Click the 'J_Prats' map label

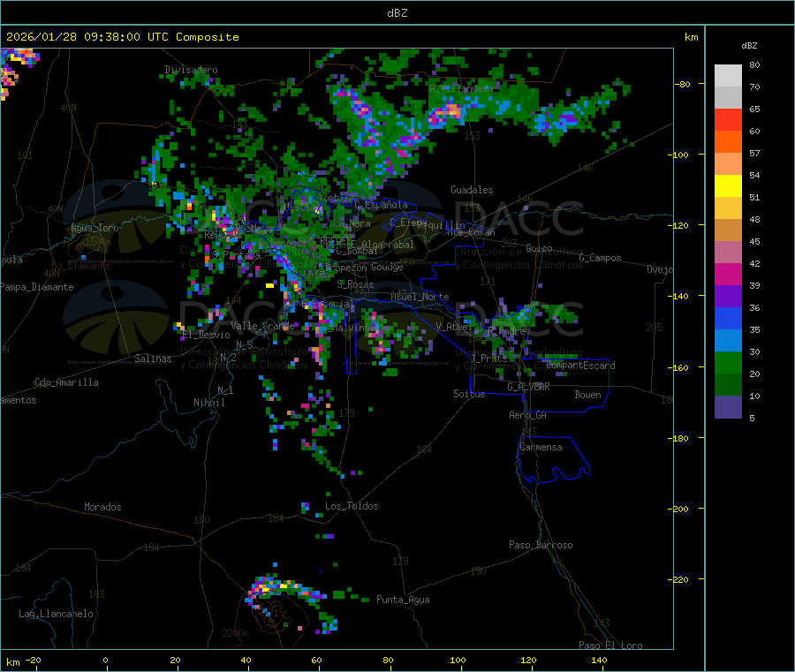point(488,358)
